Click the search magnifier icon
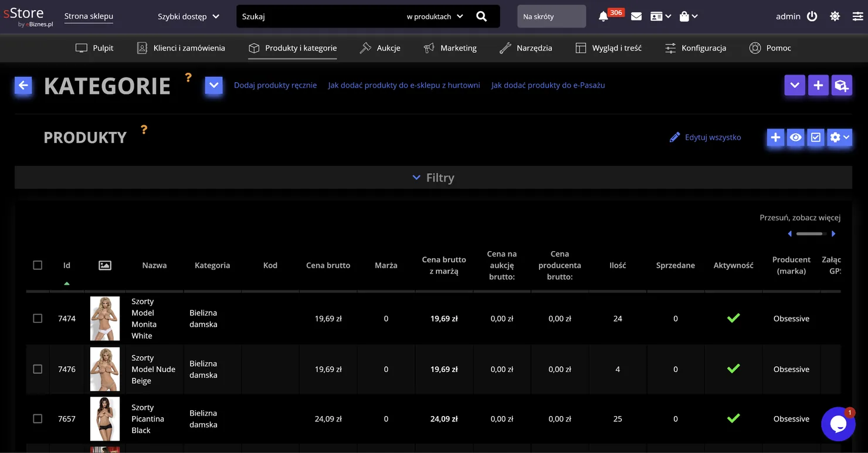The height and width of the screenshot is (453, 868). [x=482, y=16]
